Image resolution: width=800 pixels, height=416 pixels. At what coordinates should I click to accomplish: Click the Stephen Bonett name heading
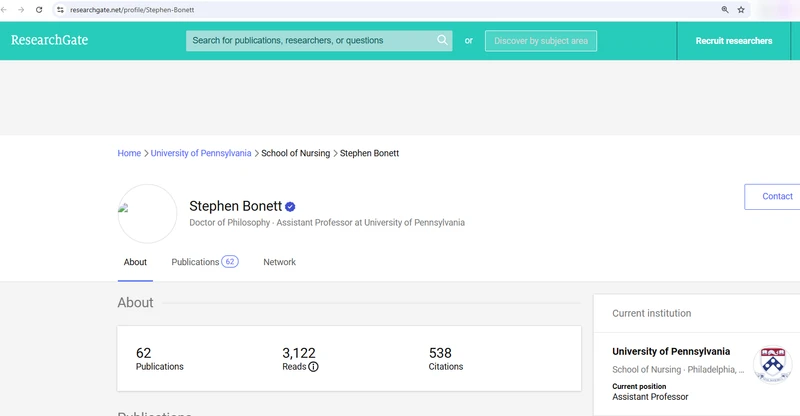[235, 206]
